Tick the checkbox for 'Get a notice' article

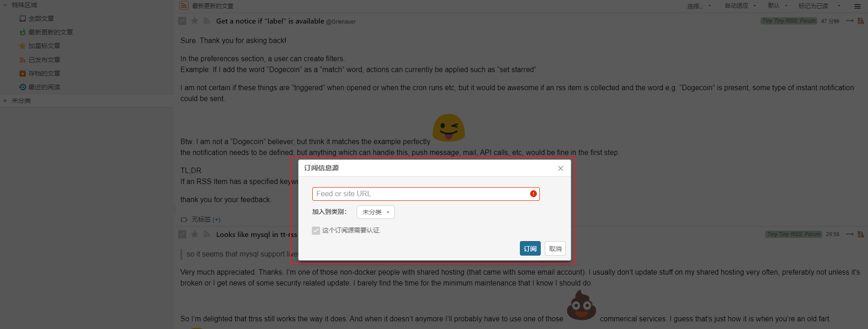pos(182,21)
